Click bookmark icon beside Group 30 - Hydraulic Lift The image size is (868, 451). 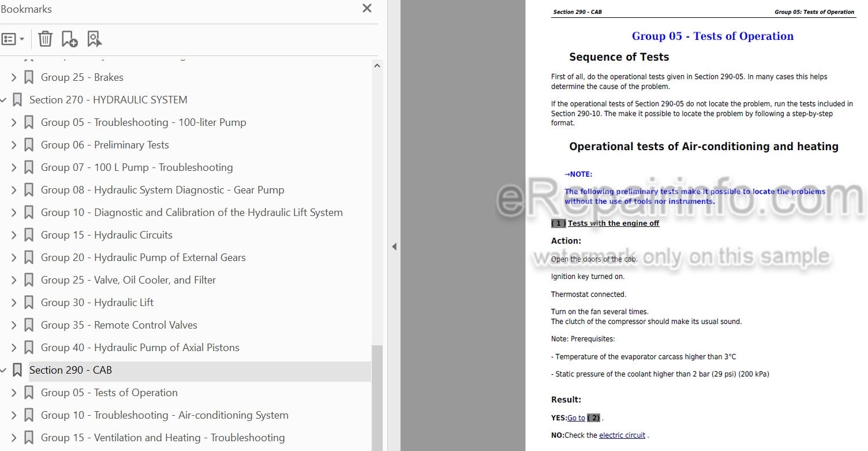click(29, 303)
